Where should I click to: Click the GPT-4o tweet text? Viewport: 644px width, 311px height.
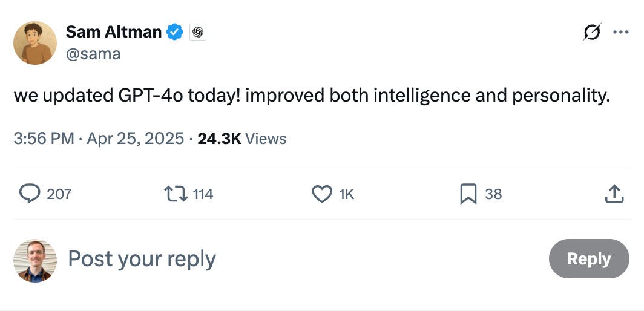tap(312, 96)
